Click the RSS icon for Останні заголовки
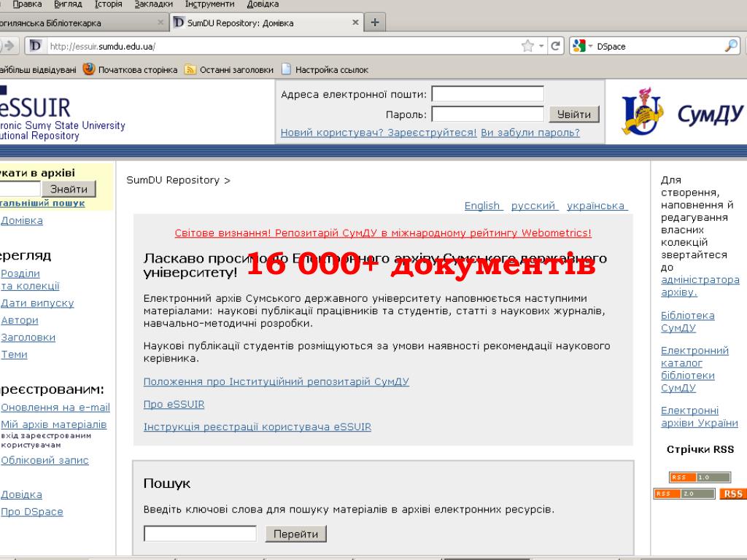 coord(190,69)
